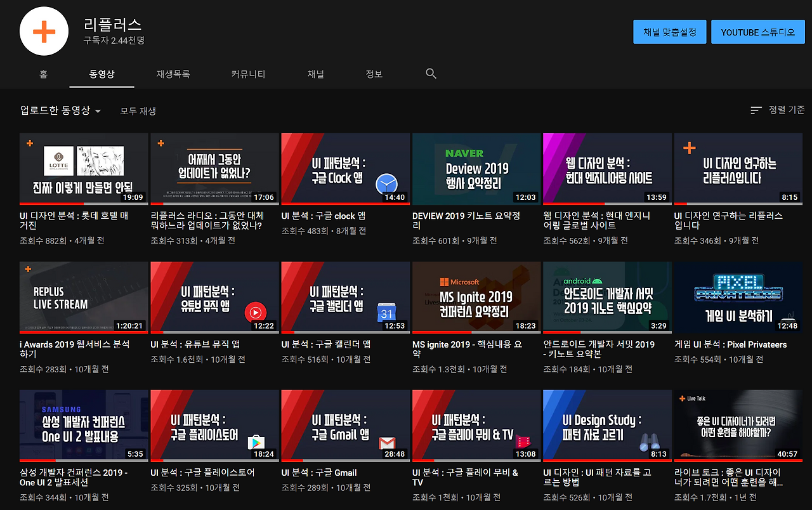This screenshot has height=510, width=812.
Task: Open the 현대 엔지니어링 사이트 thumbnail
Action: click(607, 169)
